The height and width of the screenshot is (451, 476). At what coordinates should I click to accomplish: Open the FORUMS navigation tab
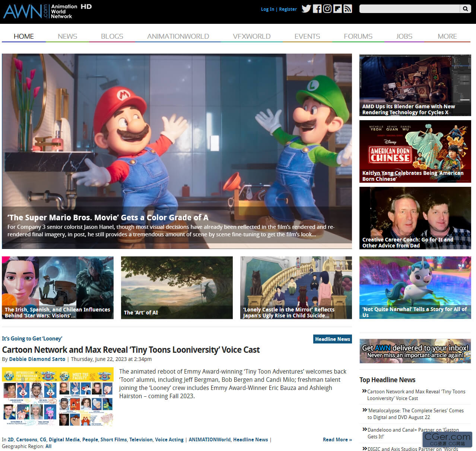pos(358,36)
